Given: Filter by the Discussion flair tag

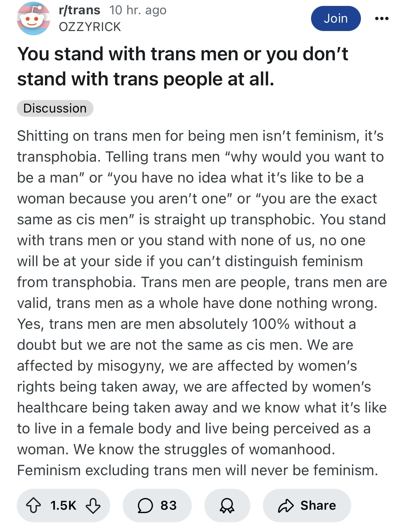Looking at the screenshot, I should [55, 108].
